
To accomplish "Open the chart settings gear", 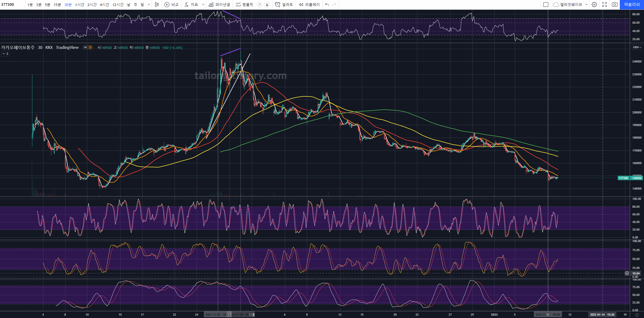I will coord(594,4).
